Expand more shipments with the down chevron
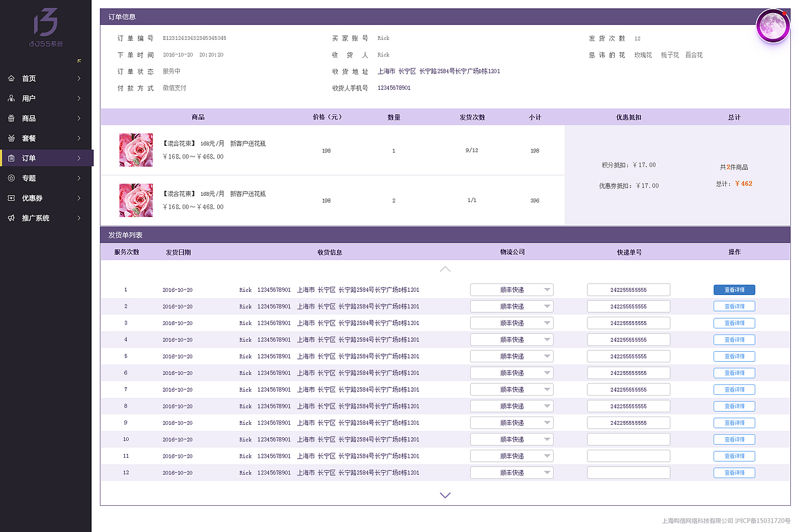The image size is (799, 532). pos(445,495)
